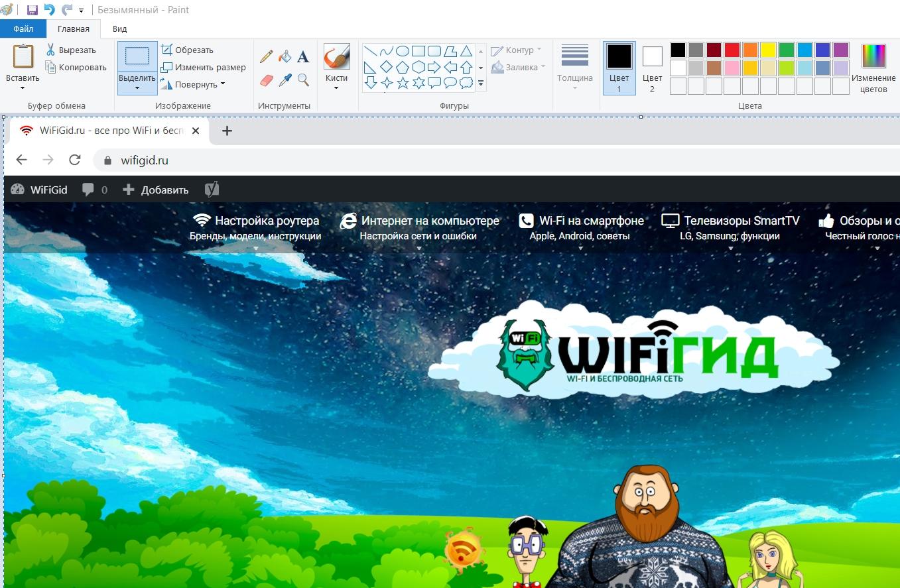
Task: Pick the yellow color swatch
Action: pos(768,50)
